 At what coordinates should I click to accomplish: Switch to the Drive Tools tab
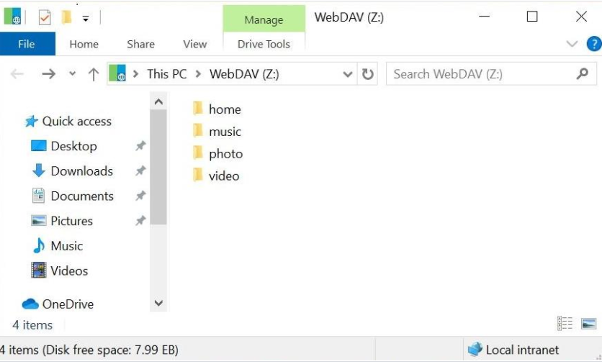(264, 44)
